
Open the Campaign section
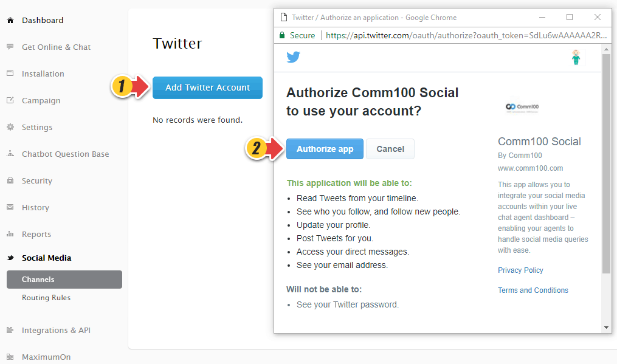pos(41,100)
